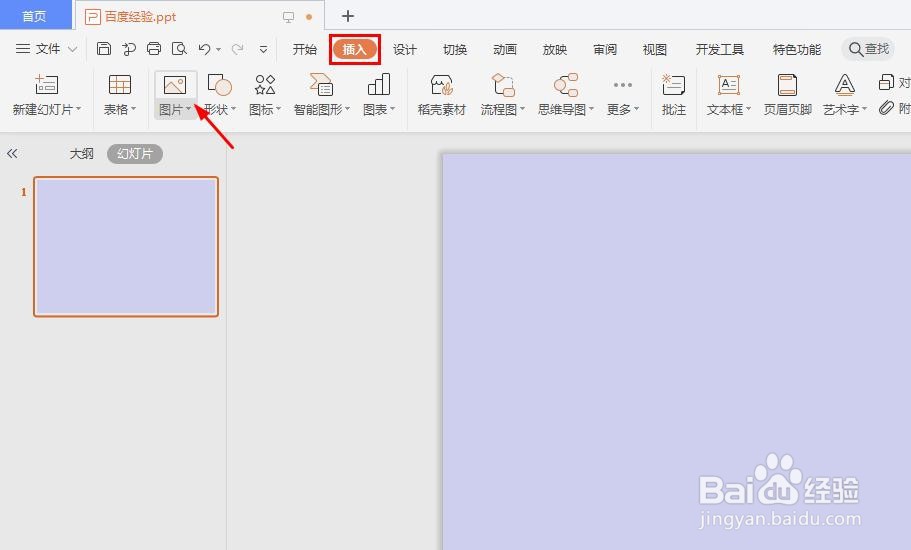Screen dimensions: 911x550
Task: Click the 稻壳素材 icon
Action: (x=442, y=85)
